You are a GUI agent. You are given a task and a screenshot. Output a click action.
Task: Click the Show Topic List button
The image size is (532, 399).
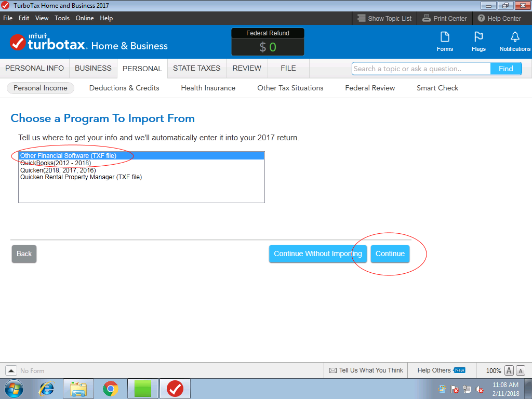coord(384,18)
